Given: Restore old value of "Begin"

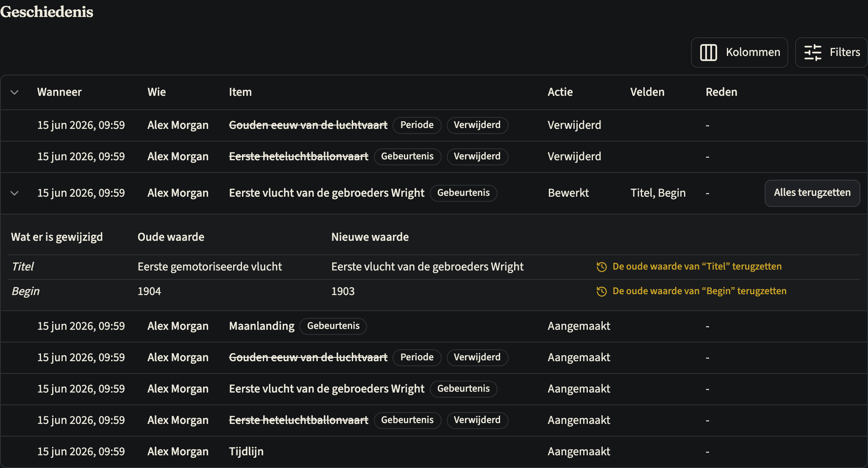Looking at the screenshot, I should (x=691, y=291).
